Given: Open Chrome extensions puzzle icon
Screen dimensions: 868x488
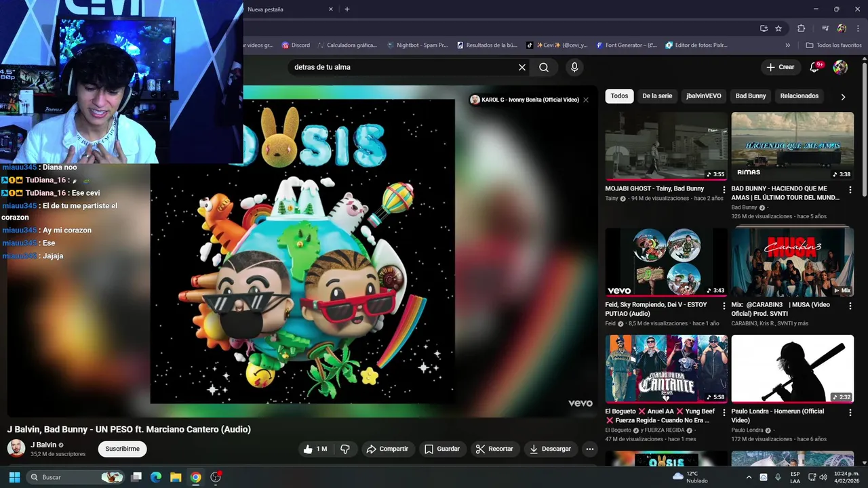Looking at the screenshot, I should pyautogui.click(x=802, y=28).
